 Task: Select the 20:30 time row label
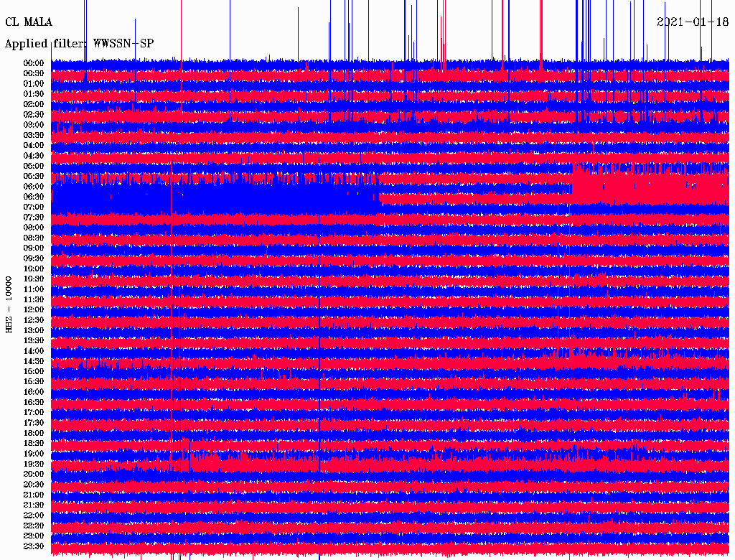[x=34, y=485]
